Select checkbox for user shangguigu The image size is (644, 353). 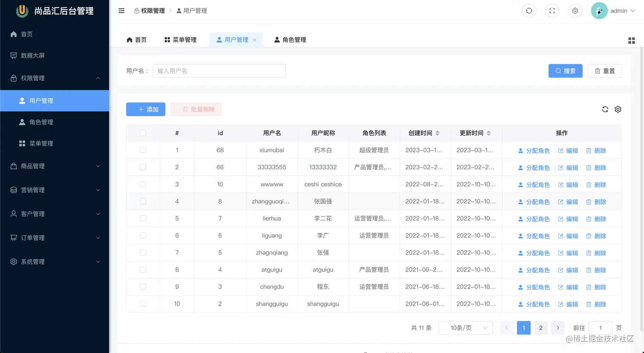(x=143, y=304)
